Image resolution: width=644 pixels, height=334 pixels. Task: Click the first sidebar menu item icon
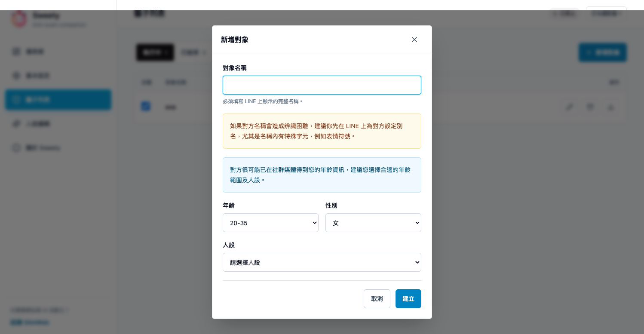click(16, 52)
